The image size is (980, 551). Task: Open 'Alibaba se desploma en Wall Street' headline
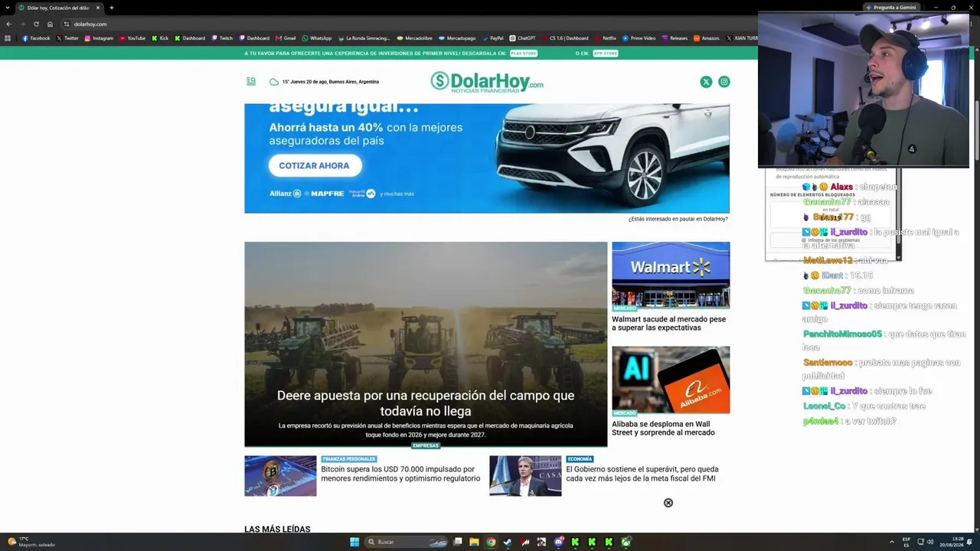(663, 428)
